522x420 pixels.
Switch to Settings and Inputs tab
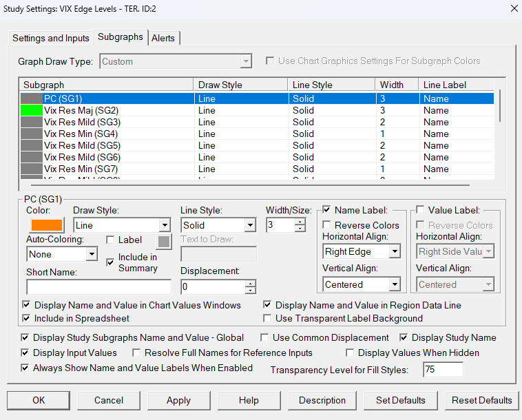click(x=50, y=39)
